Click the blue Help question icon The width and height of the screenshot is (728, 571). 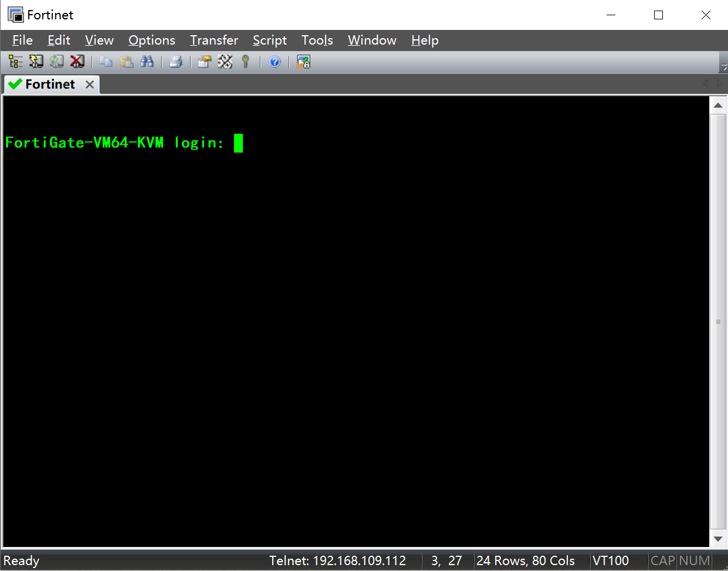275,62
